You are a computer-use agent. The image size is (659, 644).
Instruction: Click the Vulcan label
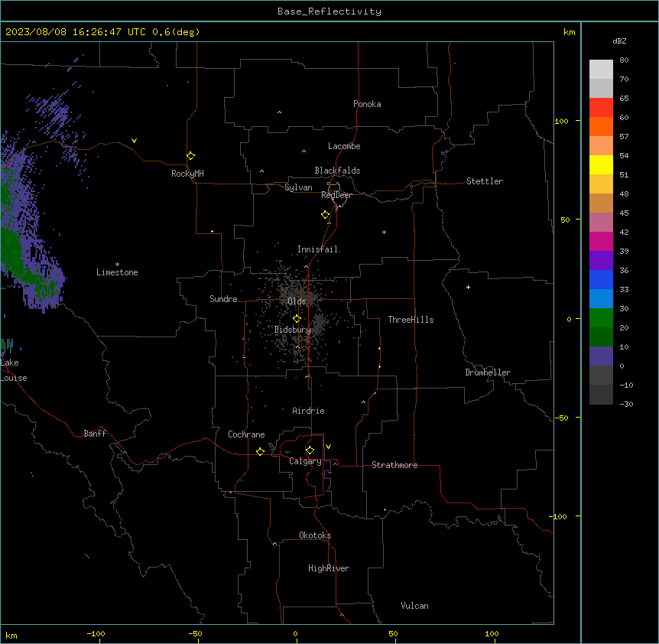(x=415, y=606)
